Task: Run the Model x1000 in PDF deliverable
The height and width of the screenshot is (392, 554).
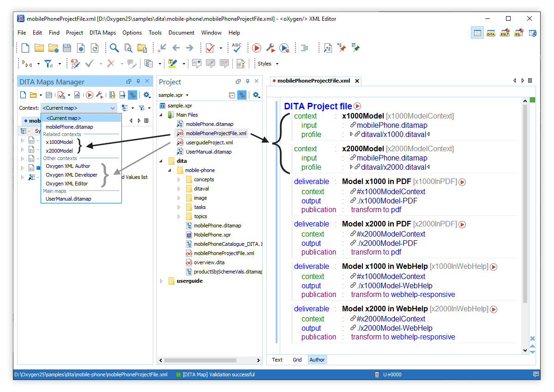Action: click(462, 182)
